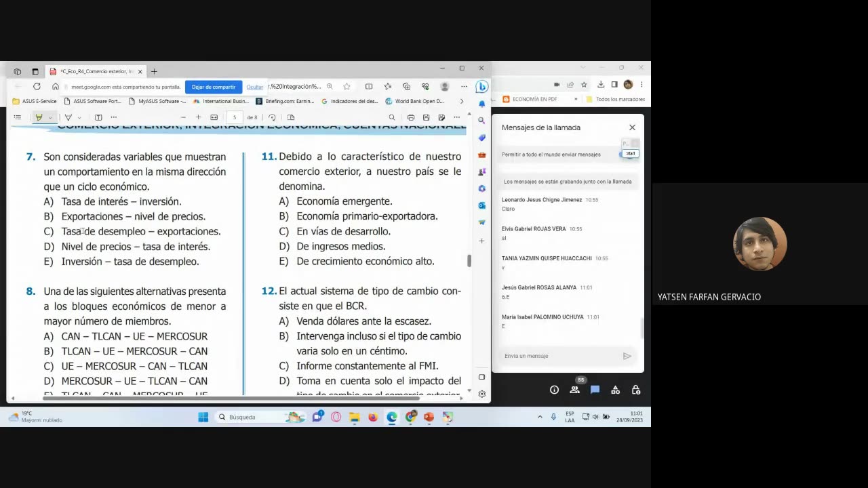Save the PDF document
Screen dimensions: 868x488
pos(426,117)
